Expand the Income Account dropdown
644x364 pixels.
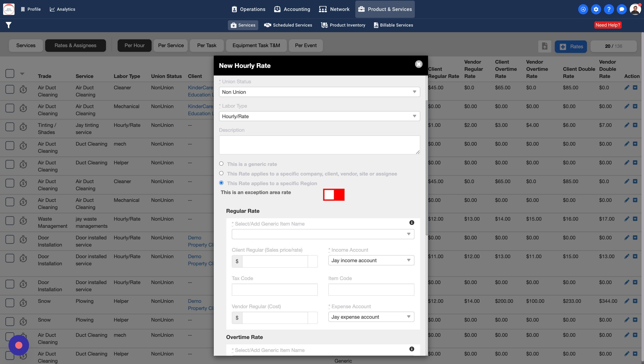coord(371,260)
